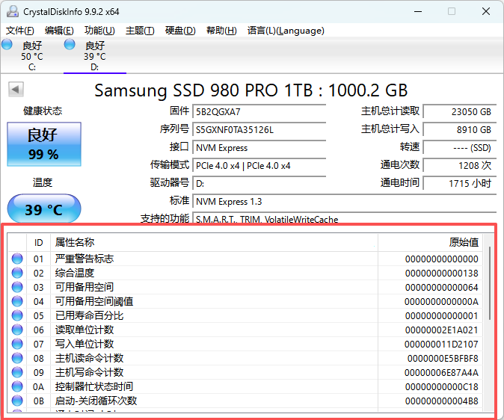Click the power-on hours value 1715 小时
Screen dimensions: 504x420
click(x=460, y=184)
